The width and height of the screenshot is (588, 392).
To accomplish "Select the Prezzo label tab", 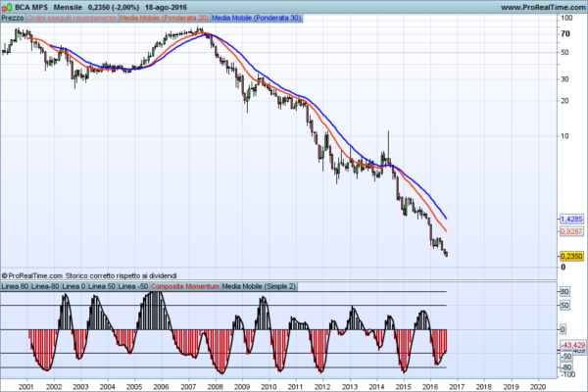I will [x=13, y=18].
